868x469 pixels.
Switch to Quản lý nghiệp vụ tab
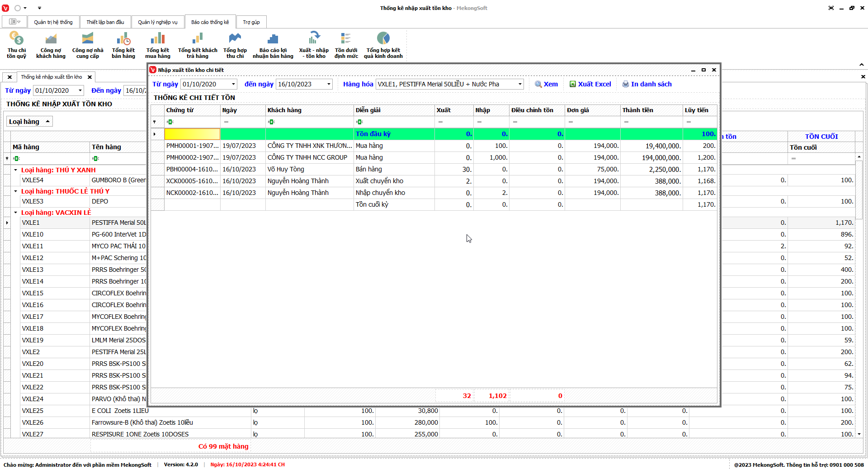[x=157, y=22]
